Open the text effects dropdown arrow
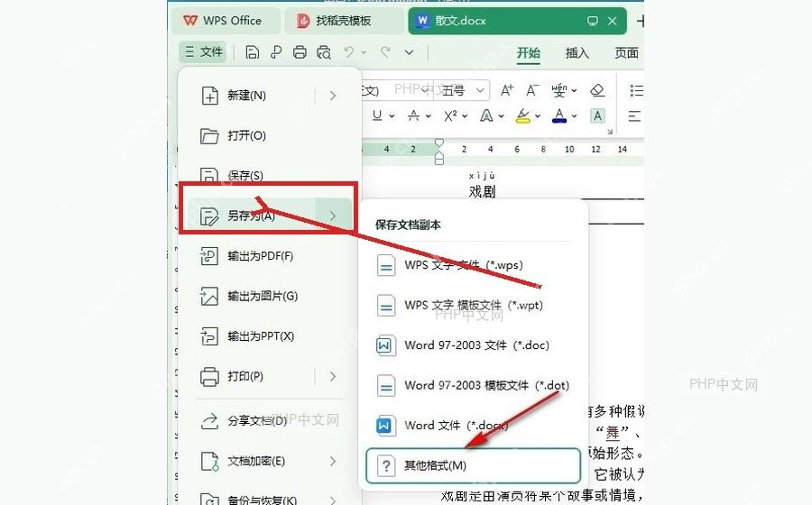 (x=501, y=116)
